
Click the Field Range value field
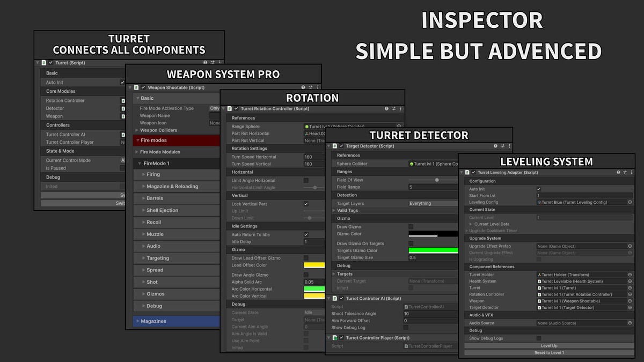pyautogui.click(x=433, y=187)
